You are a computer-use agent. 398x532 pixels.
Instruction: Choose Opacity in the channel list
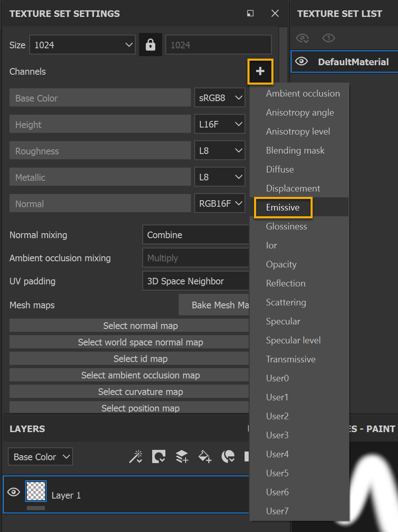coord(281,265)
